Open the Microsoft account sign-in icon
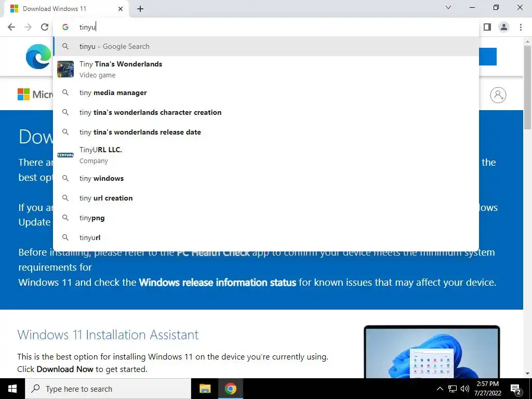This screenshot has height=399, width=532. (498, 95)
